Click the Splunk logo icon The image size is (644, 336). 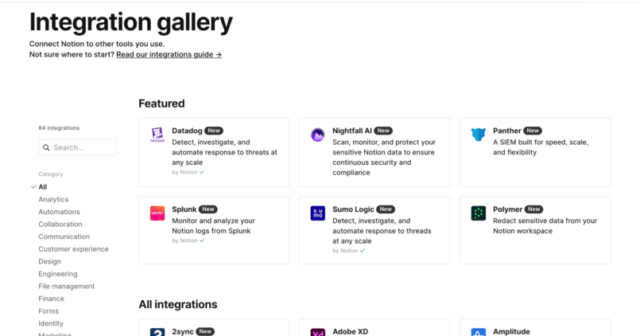tap(157, 213)
